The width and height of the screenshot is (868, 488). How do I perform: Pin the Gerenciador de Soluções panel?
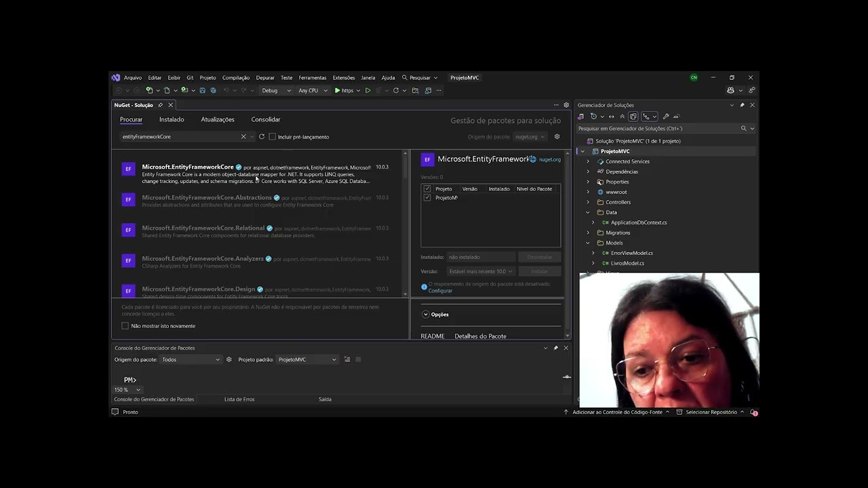(x=742, y=105)
